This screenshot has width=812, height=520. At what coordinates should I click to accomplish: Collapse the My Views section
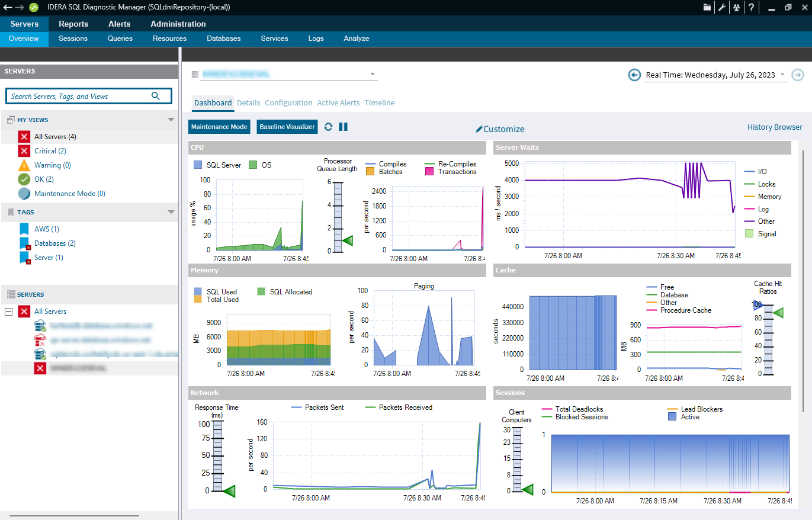171,120
